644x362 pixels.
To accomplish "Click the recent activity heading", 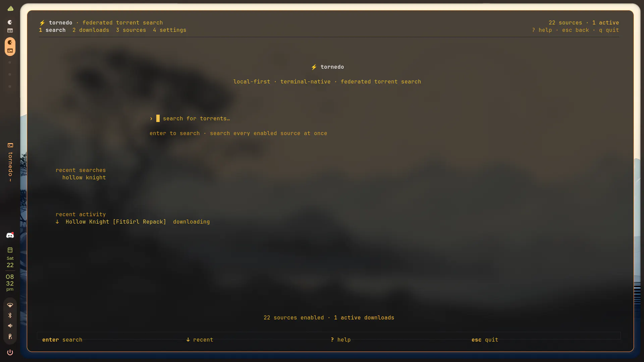I will tap(81, 215).
